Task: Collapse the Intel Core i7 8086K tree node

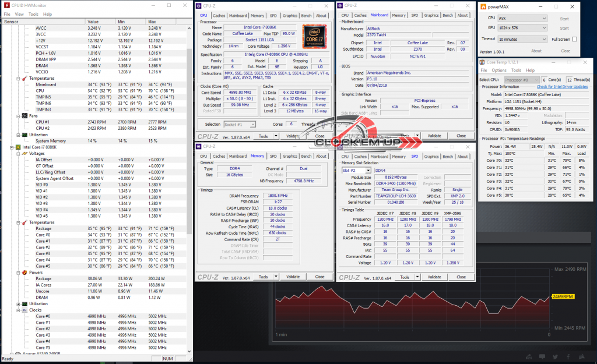Action: tap(12, 147)
